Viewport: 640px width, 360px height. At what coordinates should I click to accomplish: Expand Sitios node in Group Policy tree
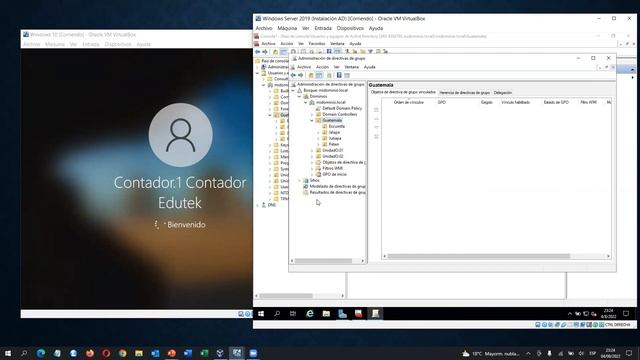click(299, 180)
